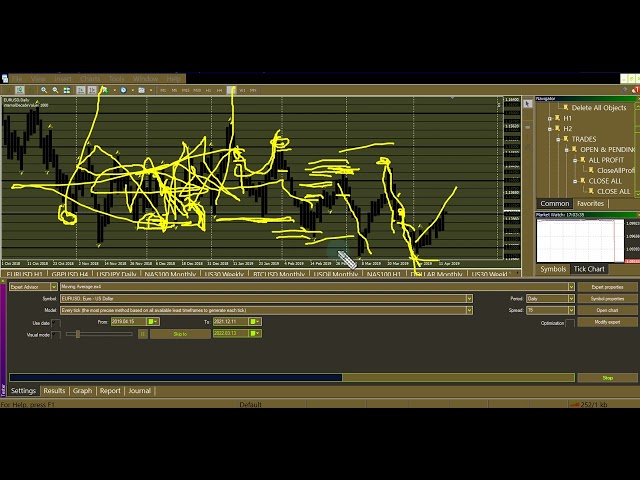Open the From date calendar picker
The image size is (640, 480).
153,322
